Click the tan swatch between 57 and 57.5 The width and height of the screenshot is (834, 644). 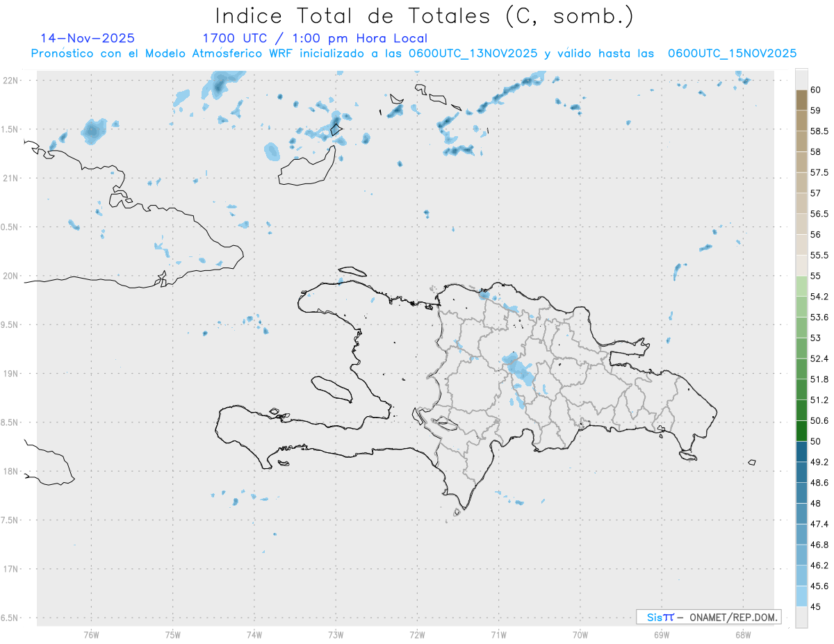point(801,183)
